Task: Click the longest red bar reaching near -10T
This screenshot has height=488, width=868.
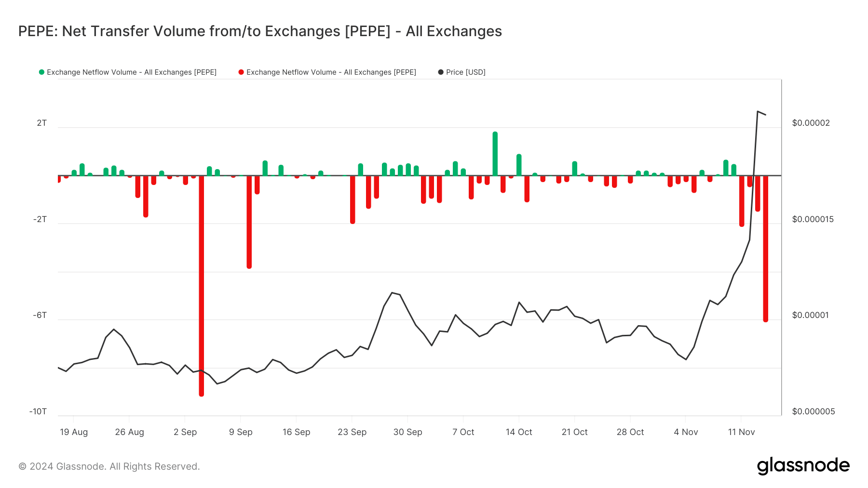Action: click(202, 289)
